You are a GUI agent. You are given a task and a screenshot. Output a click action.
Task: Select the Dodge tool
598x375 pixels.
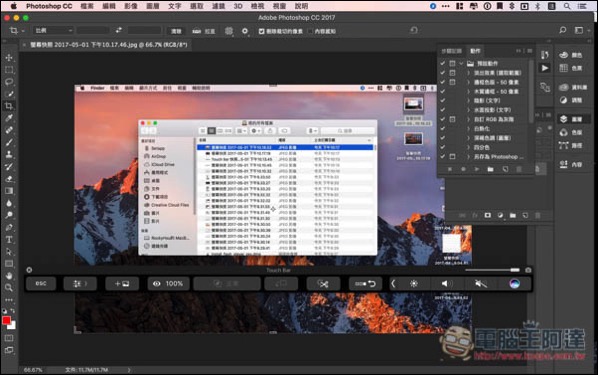point(9,215)
